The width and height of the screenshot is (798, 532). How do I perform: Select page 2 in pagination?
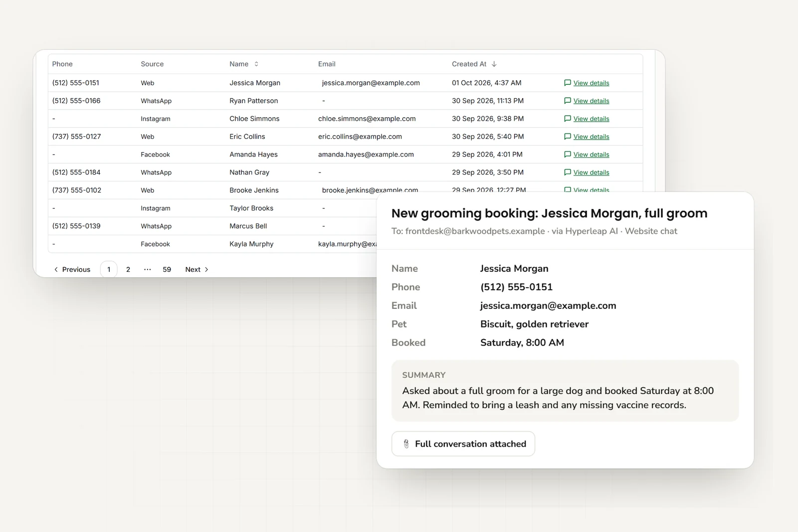(128, 269)
